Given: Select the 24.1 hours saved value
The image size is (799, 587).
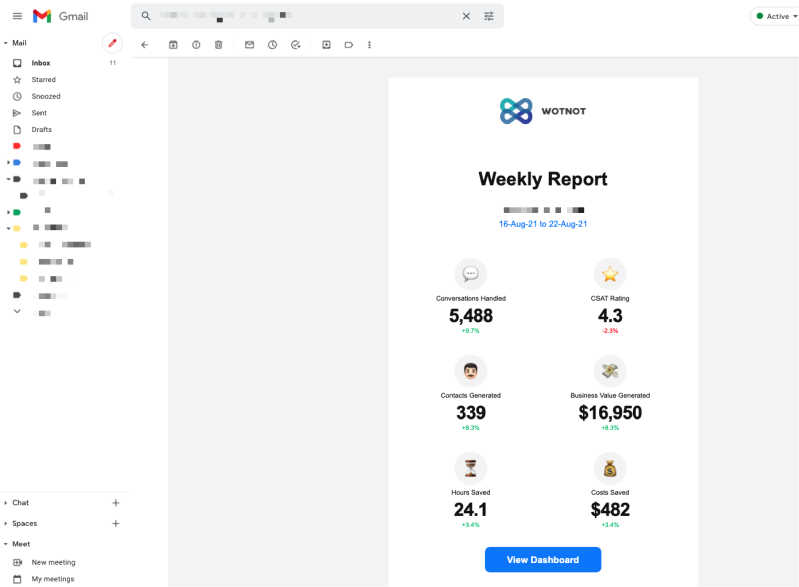Looking at the screenshot, I should [470, 510].
